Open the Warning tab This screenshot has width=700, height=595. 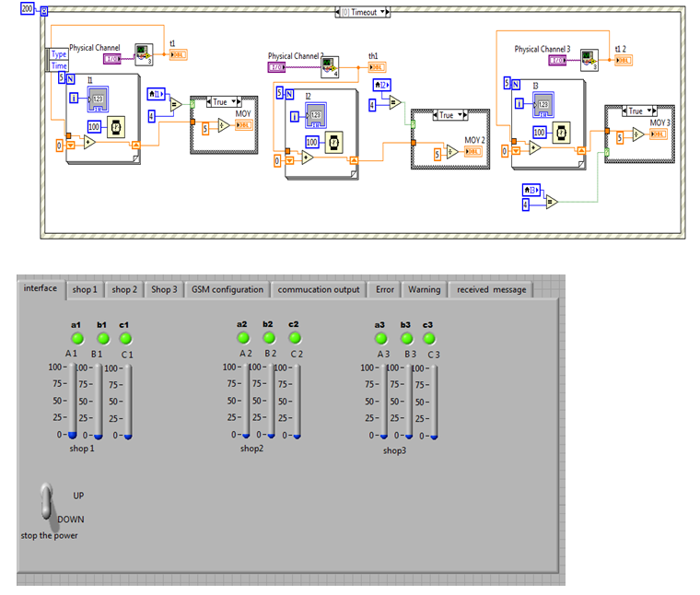(424, 289)
